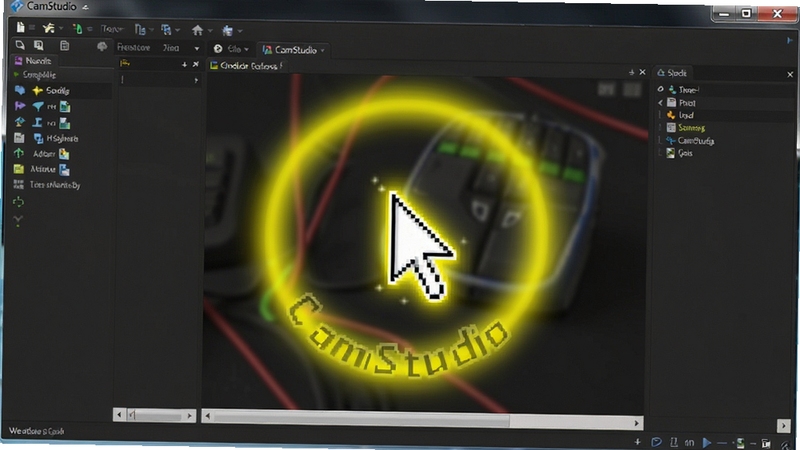Image resolution: width=800 pixels, height=450 pixels.
Task: Close the middle panel with X button
Action: tap(195, 64)
